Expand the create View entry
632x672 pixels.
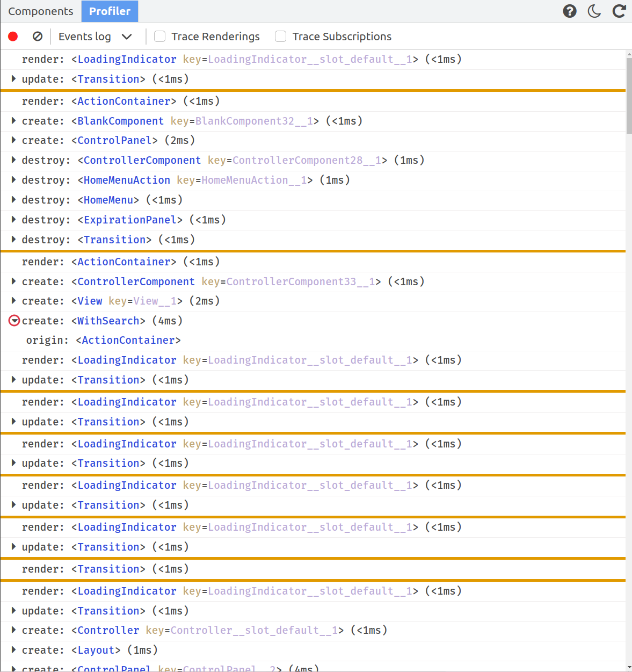14,301
